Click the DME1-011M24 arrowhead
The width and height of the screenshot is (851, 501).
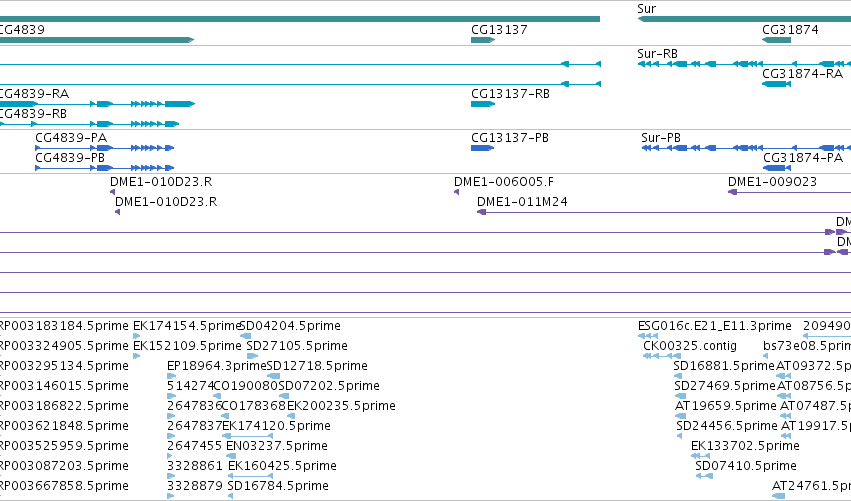pyautogui.click(x=481, y=212)
